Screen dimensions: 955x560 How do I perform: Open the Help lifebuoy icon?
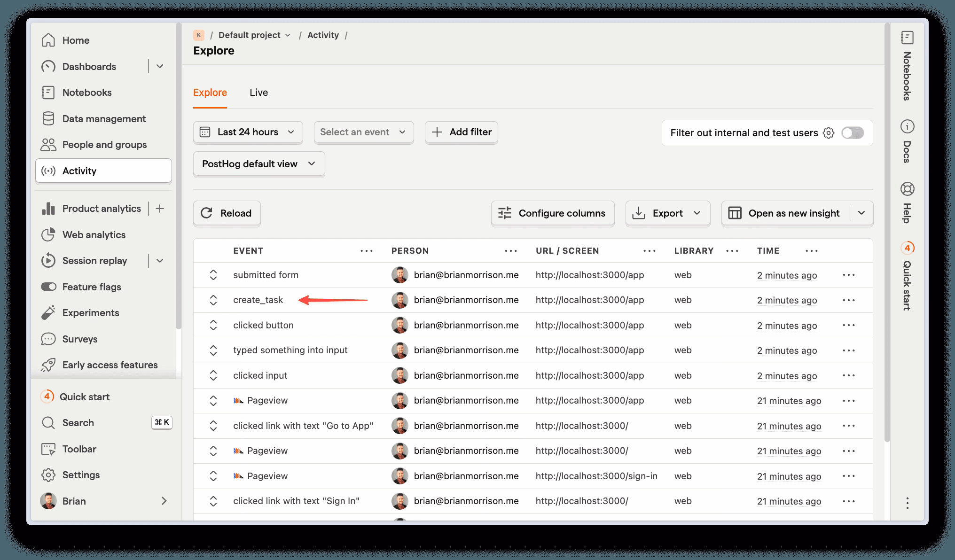click(x=907, y=189)
